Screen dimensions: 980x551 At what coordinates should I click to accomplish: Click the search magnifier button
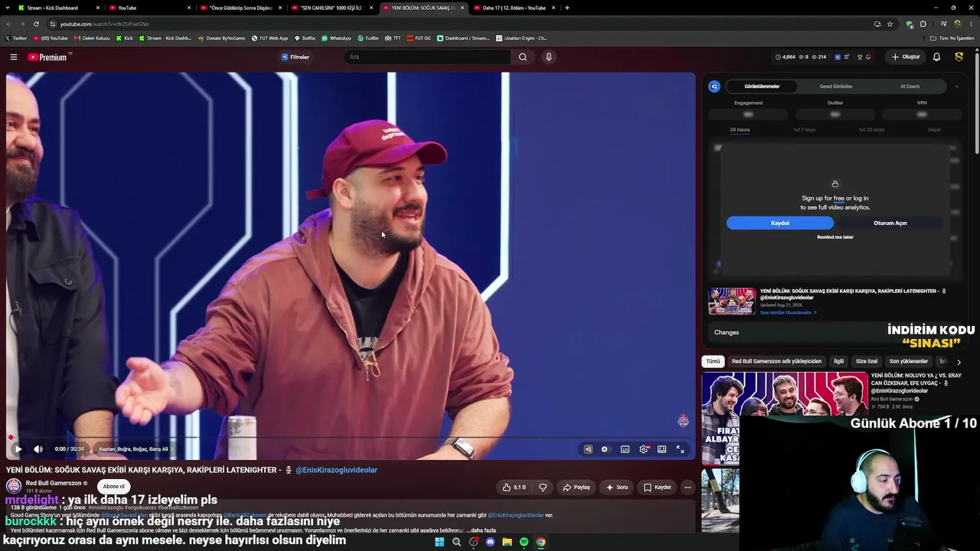[523, 57]
